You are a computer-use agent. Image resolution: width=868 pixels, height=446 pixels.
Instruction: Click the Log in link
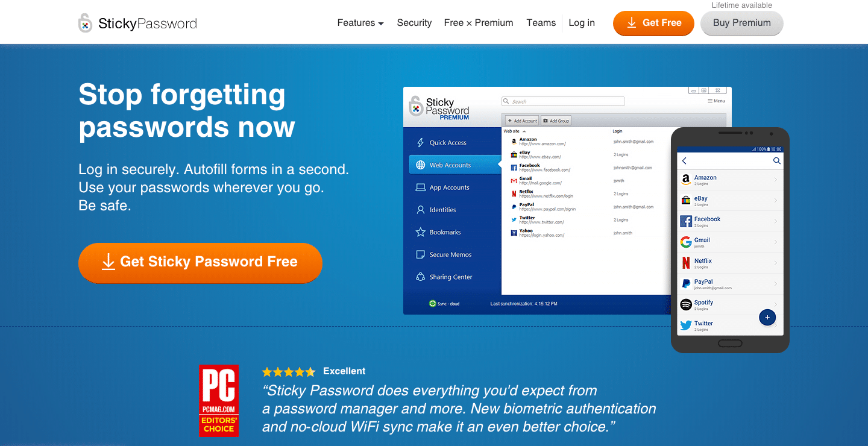click(x=582, y=23)
